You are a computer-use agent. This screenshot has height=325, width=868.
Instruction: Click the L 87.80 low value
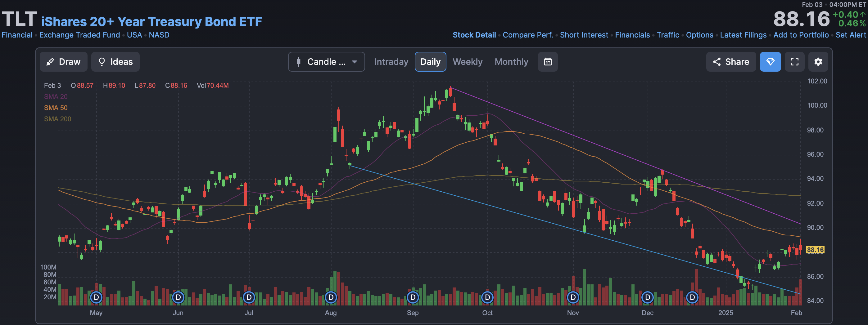[145, 86]
